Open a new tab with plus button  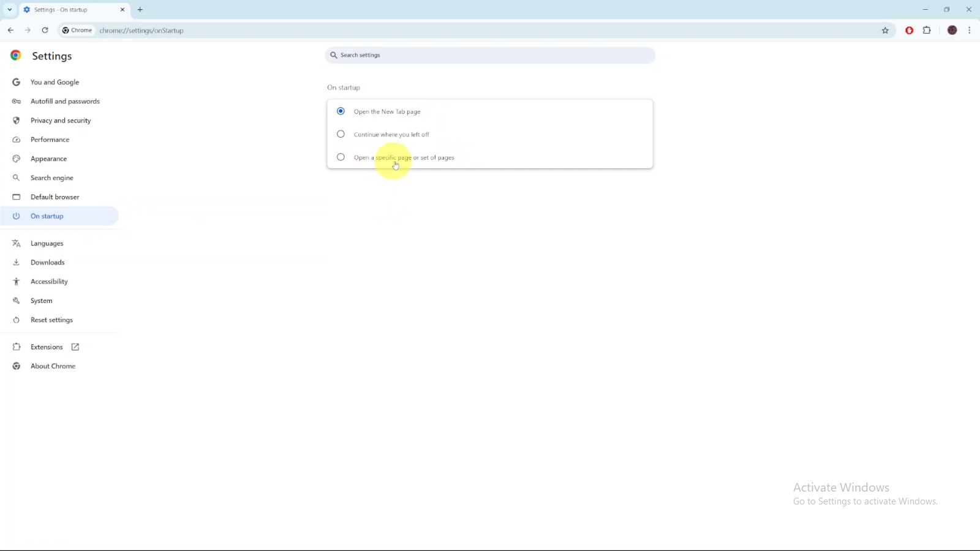point(140,10)
